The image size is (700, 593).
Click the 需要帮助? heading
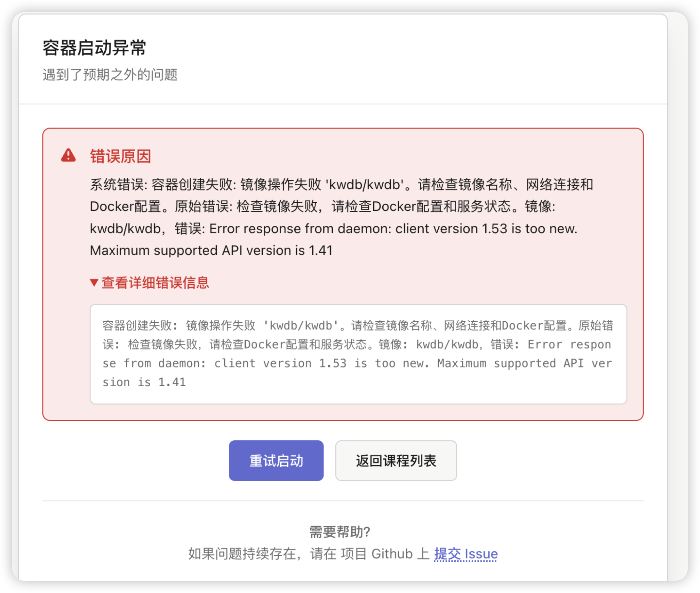pos(339,531)
